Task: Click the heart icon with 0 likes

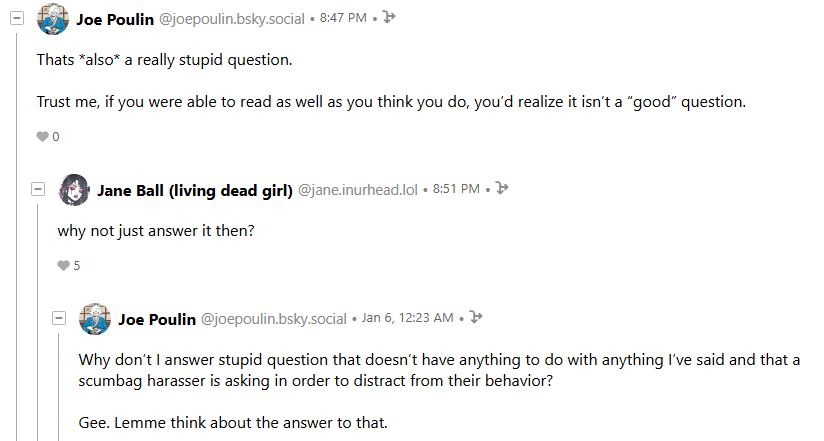Action: click(42, 136)
